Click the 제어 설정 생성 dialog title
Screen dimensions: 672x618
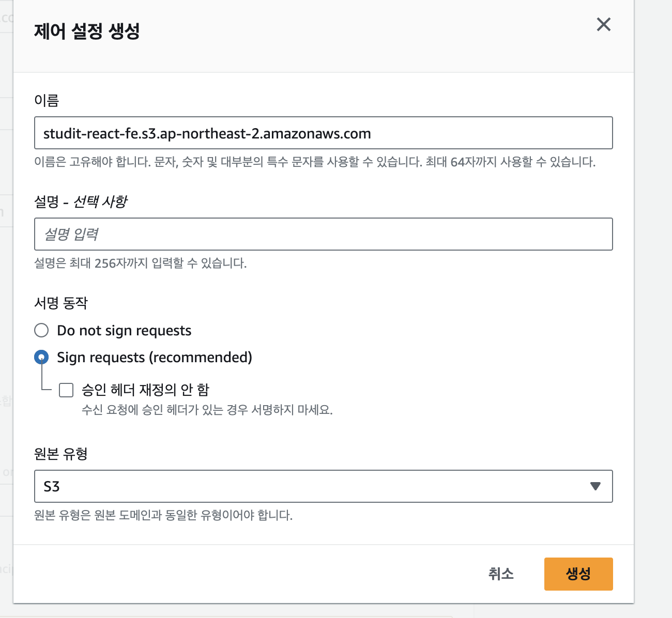(x=87, y=32)
